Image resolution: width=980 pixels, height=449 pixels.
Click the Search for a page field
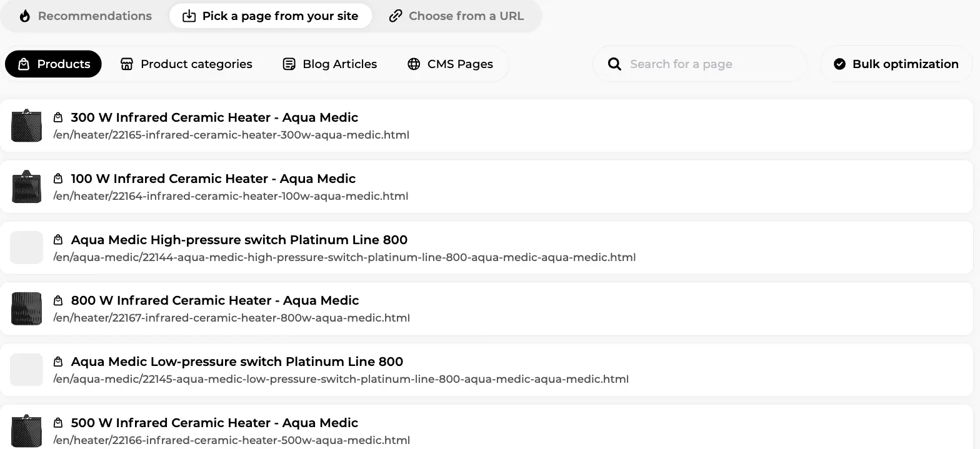tap(700, 64)
